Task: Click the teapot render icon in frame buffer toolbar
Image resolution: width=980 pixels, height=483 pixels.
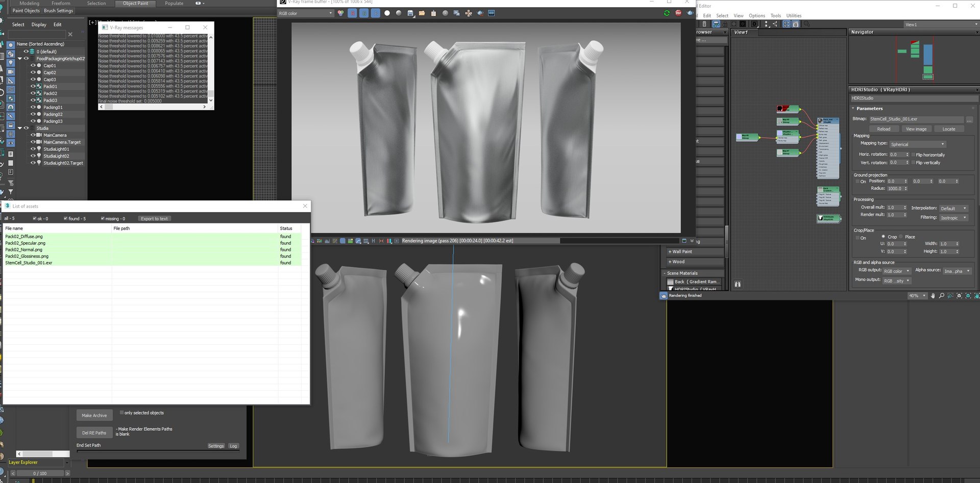Action: [x=690, y=13]
